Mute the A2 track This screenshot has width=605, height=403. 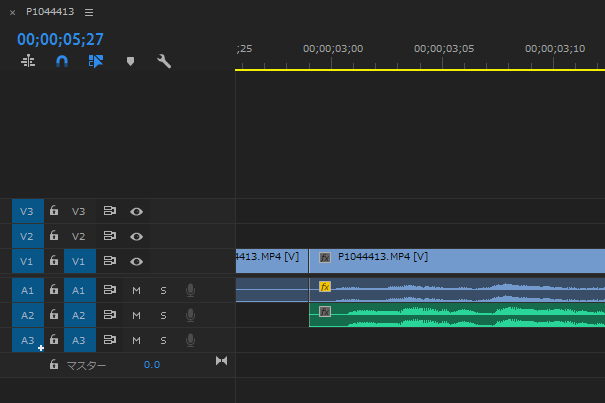136,315
